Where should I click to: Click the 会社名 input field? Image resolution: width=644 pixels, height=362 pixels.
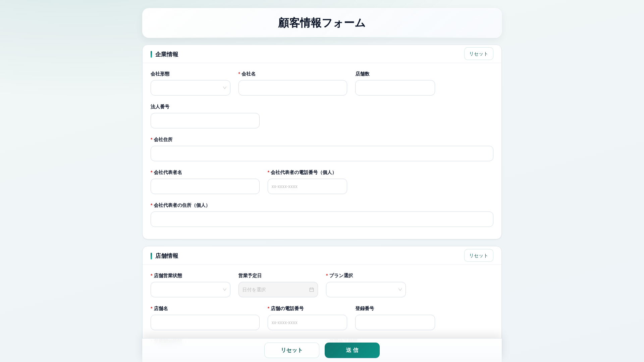[293, 88]
